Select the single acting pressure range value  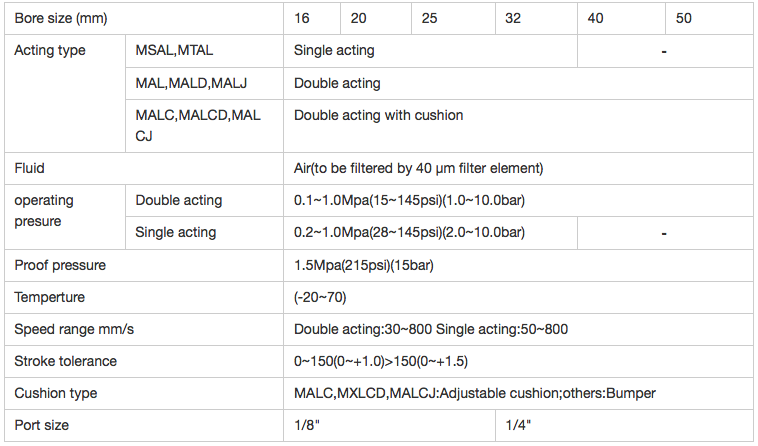[409, 232]
